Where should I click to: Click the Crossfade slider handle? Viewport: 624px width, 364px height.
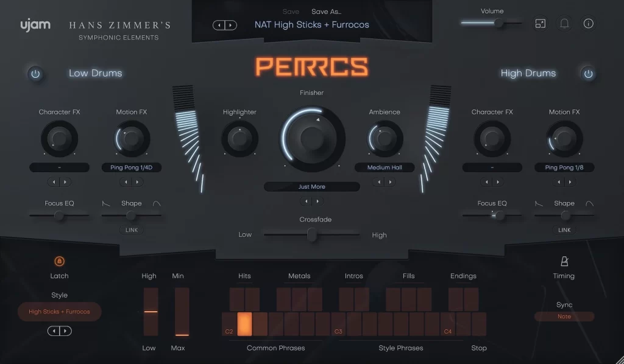(x=312, y=235)
